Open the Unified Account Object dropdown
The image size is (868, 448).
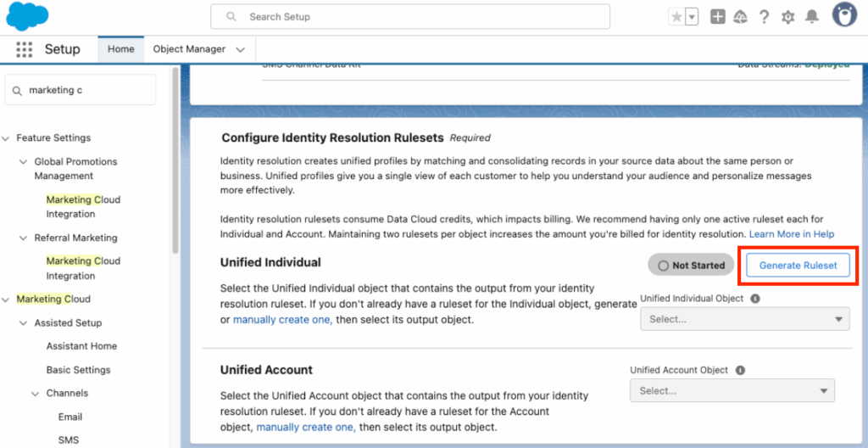pos(732,391)
